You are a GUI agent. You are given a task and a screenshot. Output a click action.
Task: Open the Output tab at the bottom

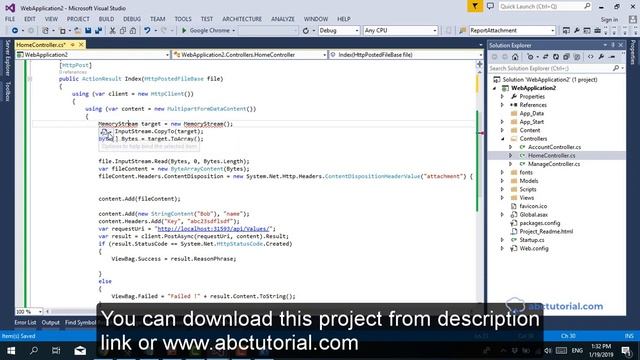point(51,323)
